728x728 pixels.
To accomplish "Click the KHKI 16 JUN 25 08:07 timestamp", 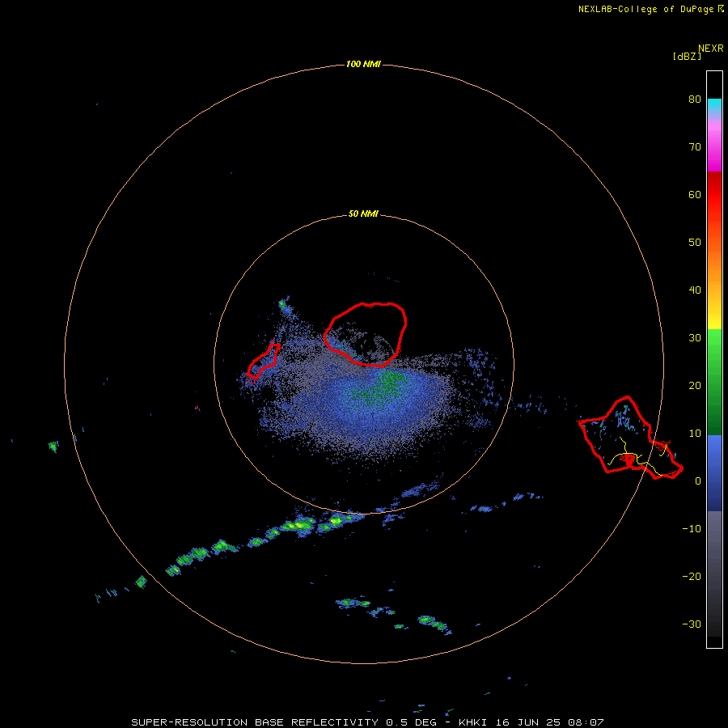I will coord(531,722).
